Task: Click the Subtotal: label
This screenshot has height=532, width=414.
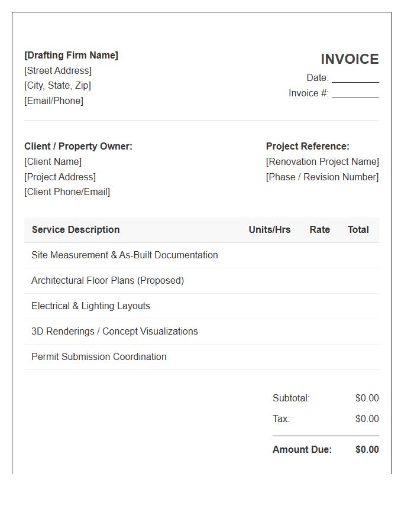Action: 291,398
